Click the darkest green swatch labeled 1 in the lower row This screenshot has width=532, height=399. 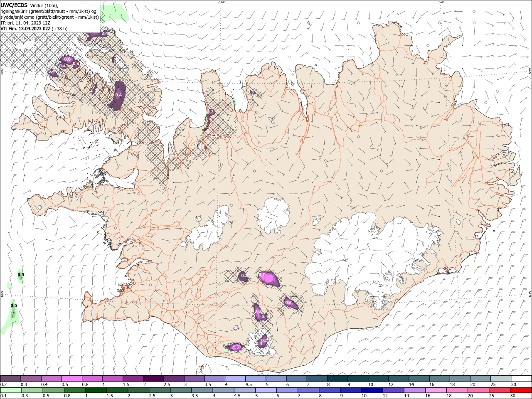[96, 390]
